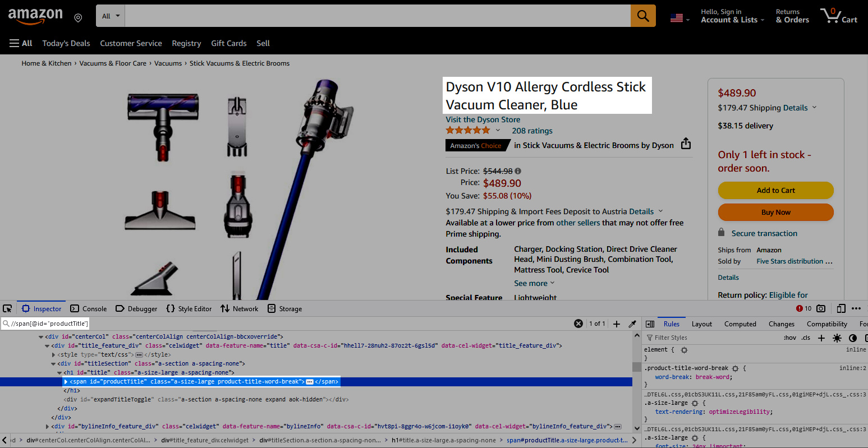Toggle light color scheme simulation (sun icon)
This screenshot has width=868, height=448.
pos(837,338)
